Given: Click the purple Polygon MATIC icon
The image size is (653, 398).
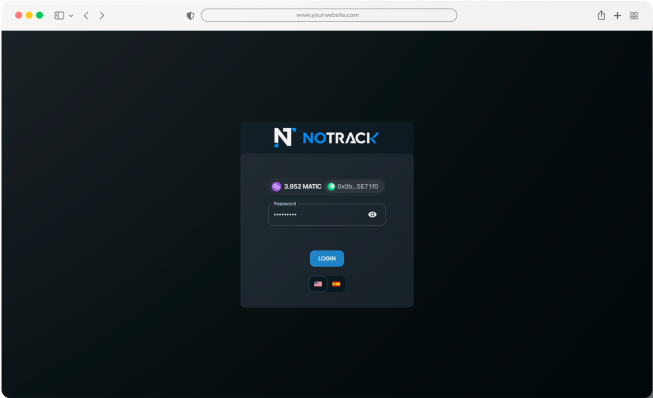Looking at the screenshot, I should coord(276,187).
